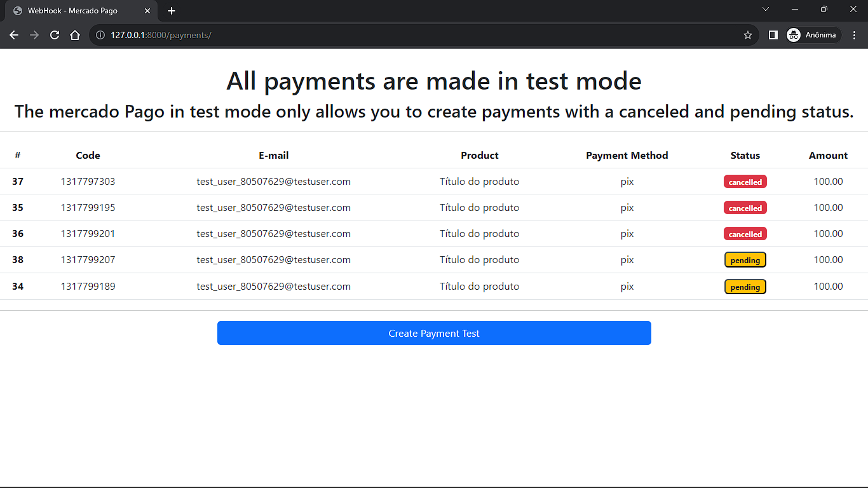Click row number 37
Viewport: 868px width, 488px height.
[x=18, y=182]
